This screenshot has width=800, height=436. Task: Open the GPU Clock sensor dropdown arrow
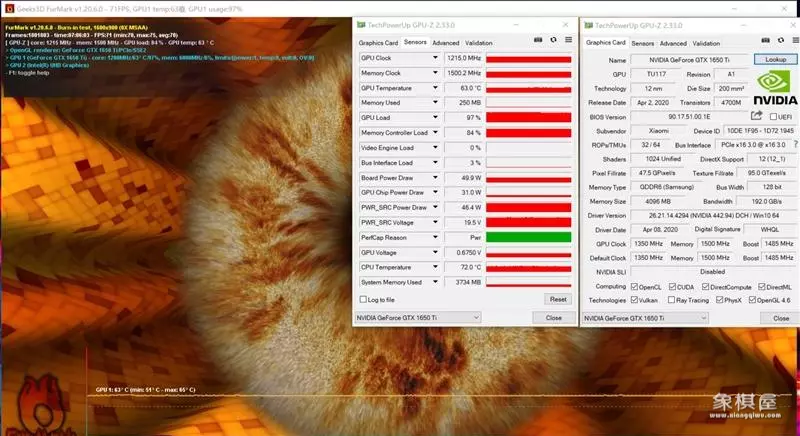[x=436, y=59]
